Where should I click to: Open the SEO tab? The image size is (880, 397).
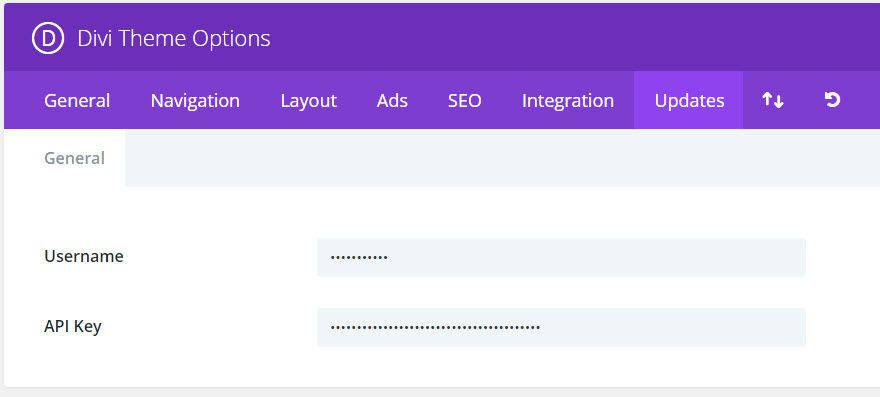point(465,101)
